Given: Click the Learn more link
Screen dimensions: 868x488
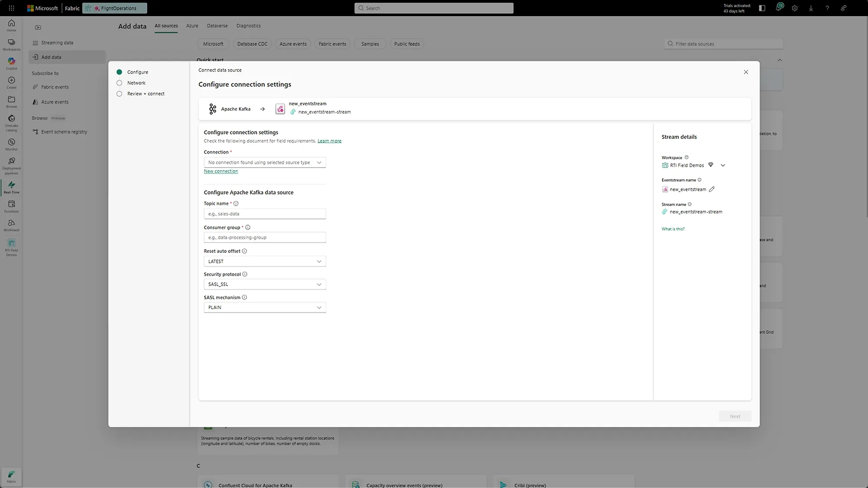Looking at the screenshot, I should coord(329,141).
